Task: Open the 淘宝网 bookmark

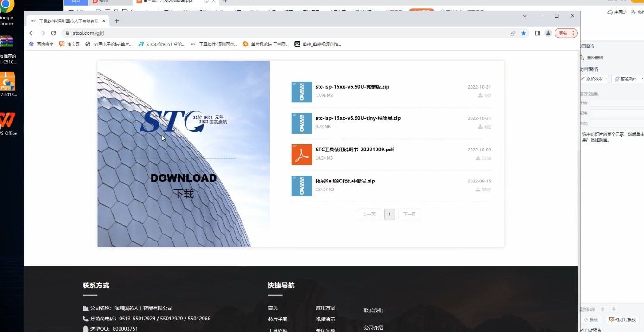Action: pyautogui.click(x=70, y=44)
